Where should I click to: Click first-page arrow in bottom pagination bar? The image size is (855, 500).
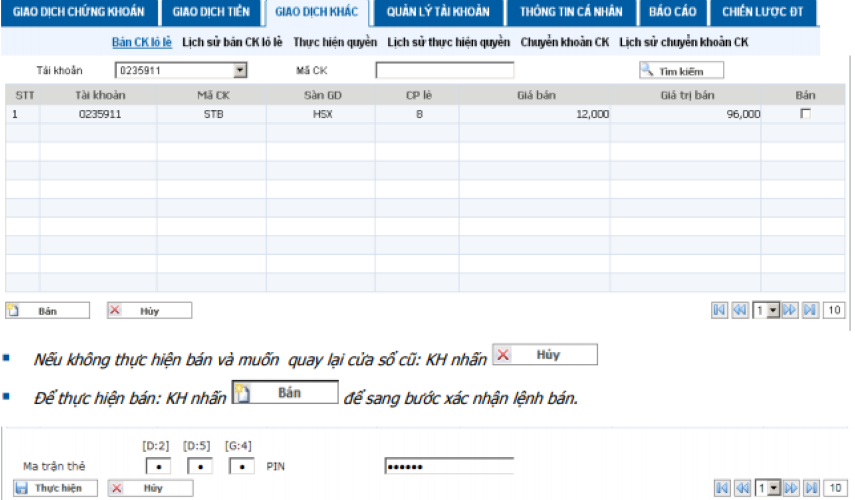(719, 488)
